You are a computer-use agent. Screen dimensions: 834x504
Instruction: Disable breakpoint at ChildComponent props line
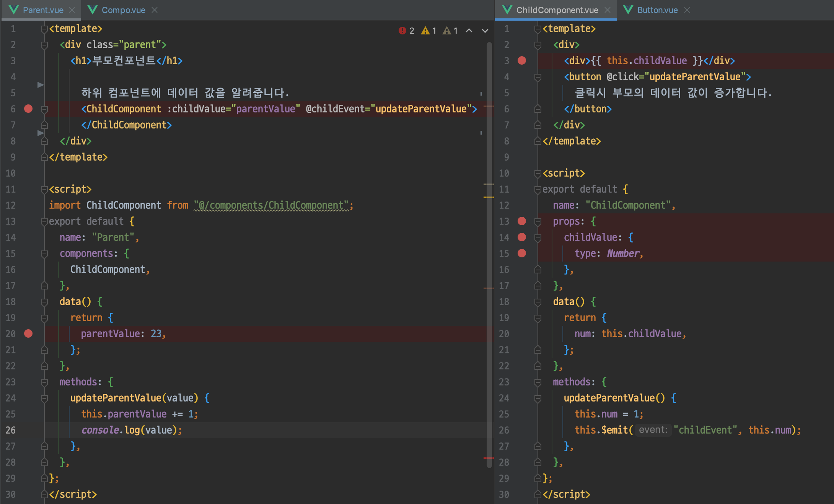(x=522, y=221)
